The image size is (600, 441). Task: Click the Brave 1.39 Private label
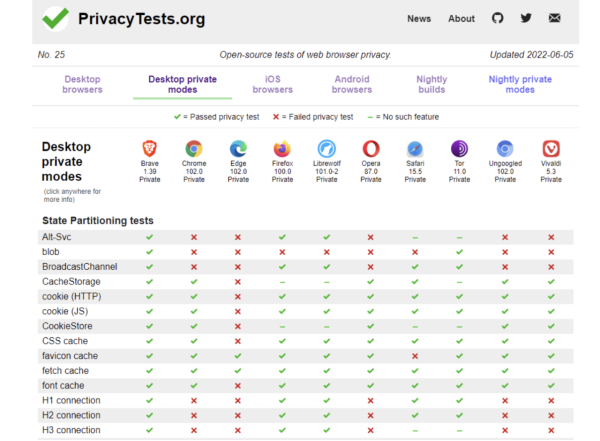point(150,171)
